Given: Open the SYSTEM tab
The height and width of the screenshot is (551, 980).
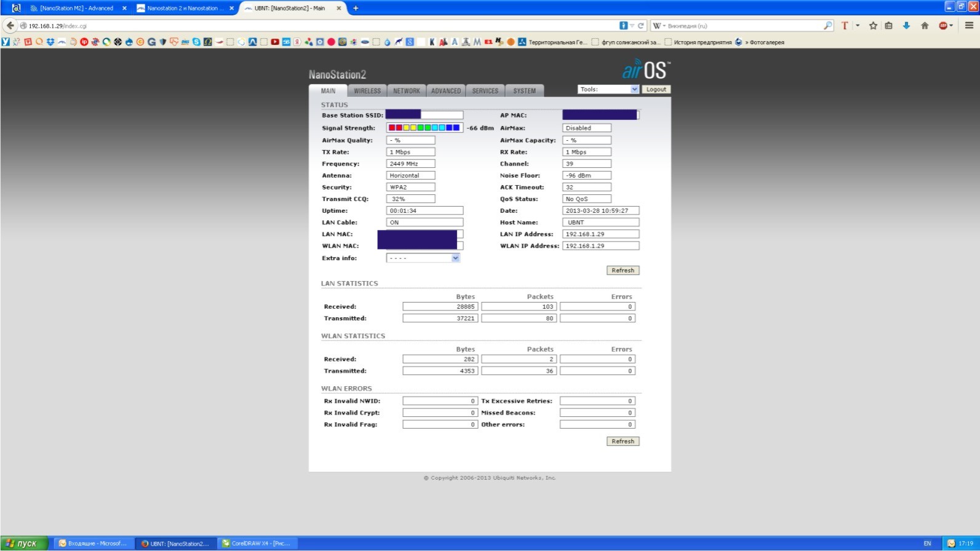Looking at the screenshot, I should tap(525, 90).
